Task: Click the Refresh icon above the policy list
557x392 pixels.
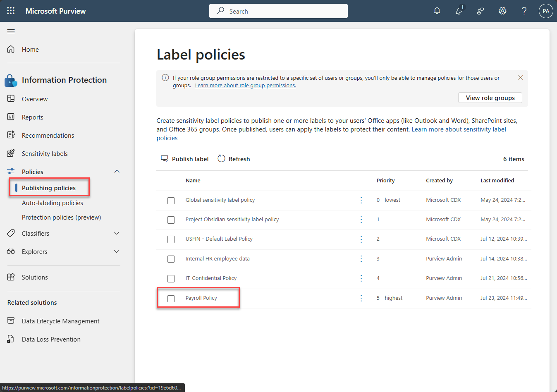Action: [221, 158]
